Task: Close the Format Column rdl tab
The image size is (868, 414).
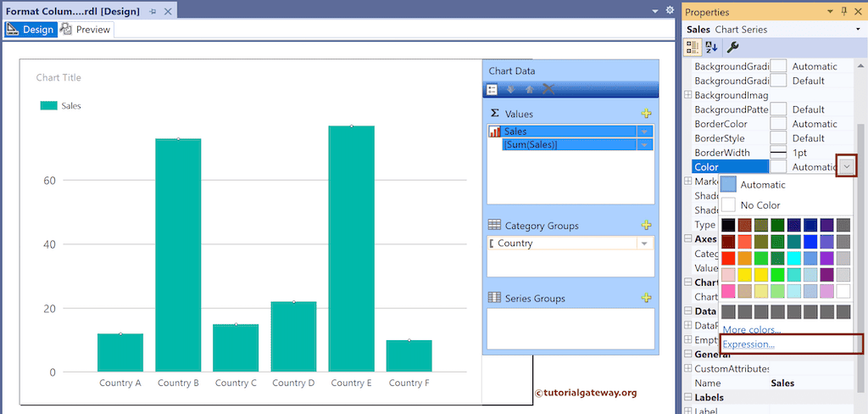Action: click(169, 12)
